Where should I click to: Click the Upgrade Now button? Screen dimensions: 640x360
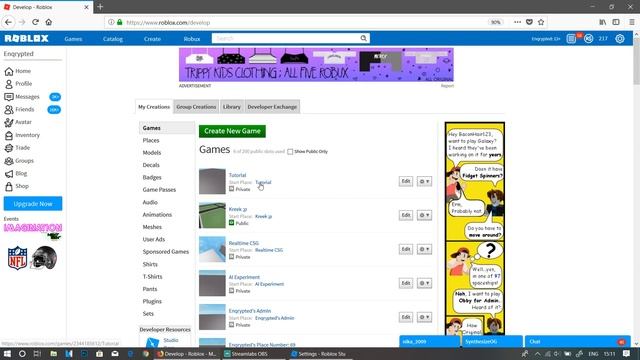[33, 204]
